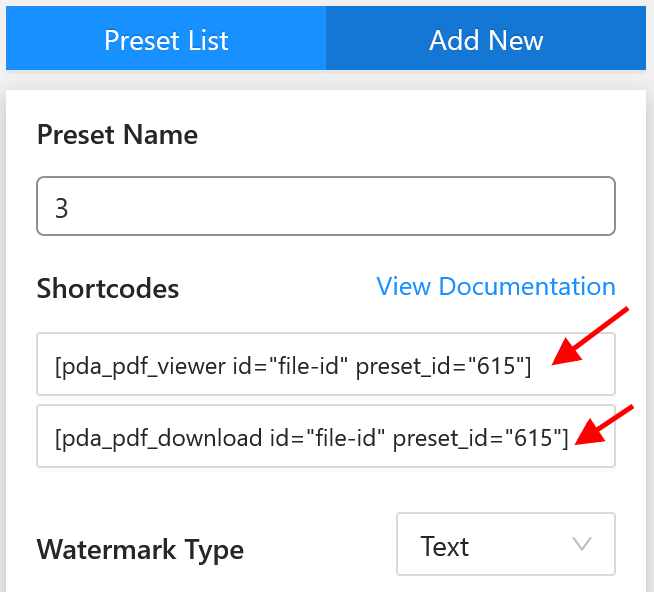Switch to the Preset List tab
Screen dimensions: 654x592
point(166,38)
